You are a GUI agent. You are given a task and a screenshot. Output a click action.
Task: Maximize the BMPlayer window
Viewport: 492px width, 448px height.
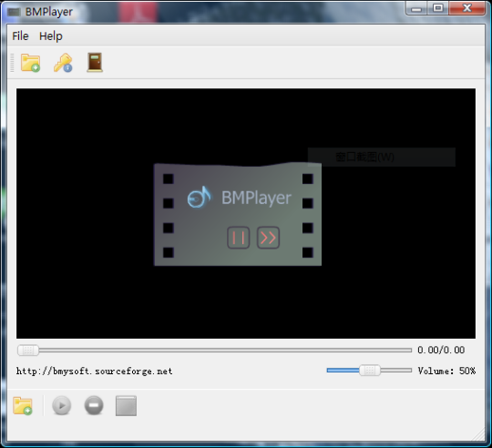click(437, 8)
